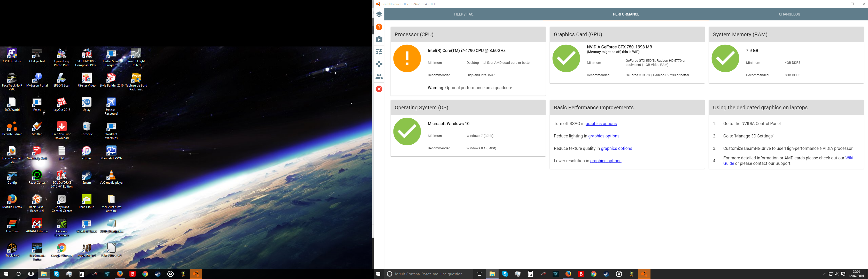Open Start menu on the left monitor taskbar
The width and height of the screenshot is (868, 279).
pos(6,274)
